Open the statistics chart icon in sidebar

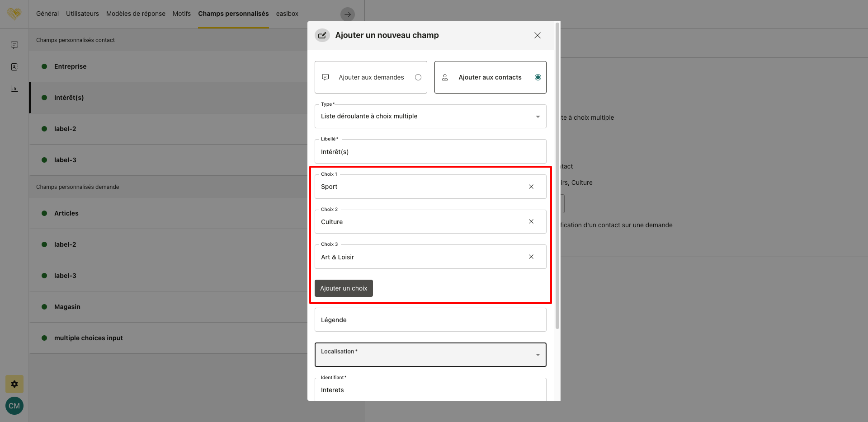pos(14,89)
